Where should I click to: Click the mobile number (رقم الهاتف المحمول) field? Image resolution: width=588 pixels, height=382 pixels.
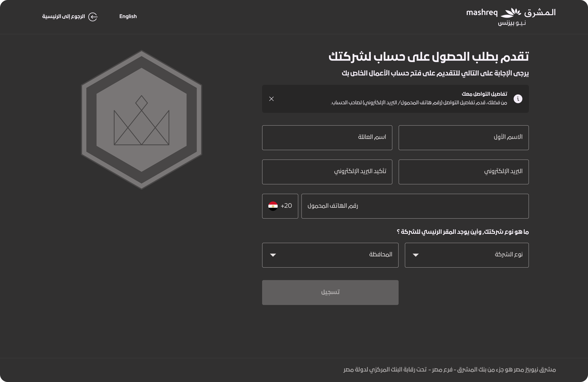coord(415,206)
